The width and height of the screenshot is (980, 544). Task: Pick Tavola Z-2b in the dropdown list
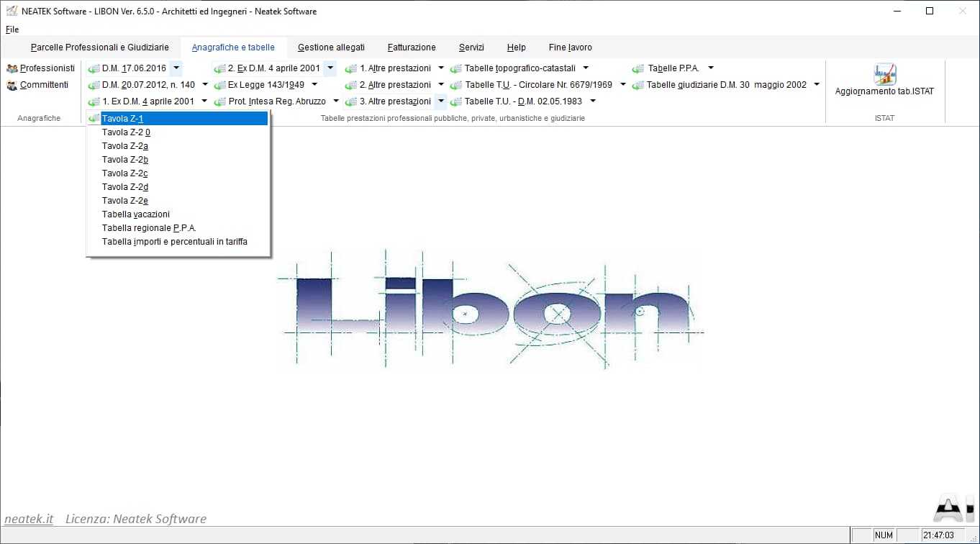[x=178, y=160]
